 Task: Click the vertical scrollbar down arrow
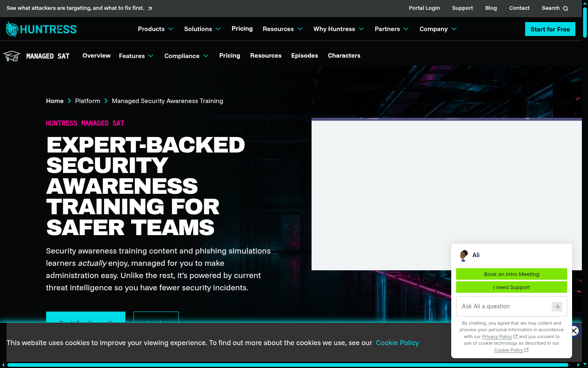585,364
